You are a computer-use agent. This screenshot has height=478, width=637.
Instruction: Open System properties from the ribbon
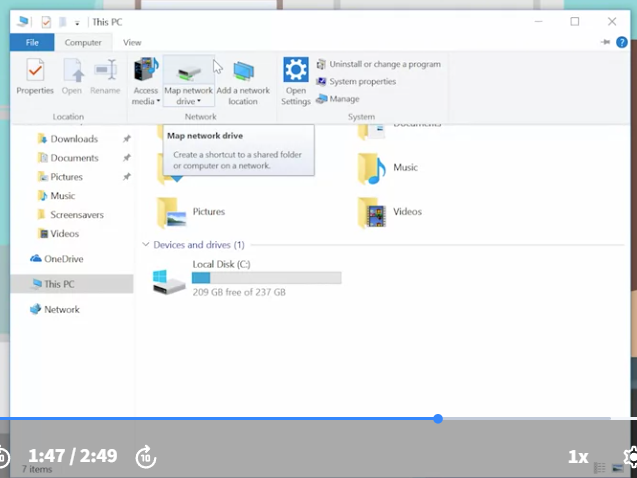356,82
